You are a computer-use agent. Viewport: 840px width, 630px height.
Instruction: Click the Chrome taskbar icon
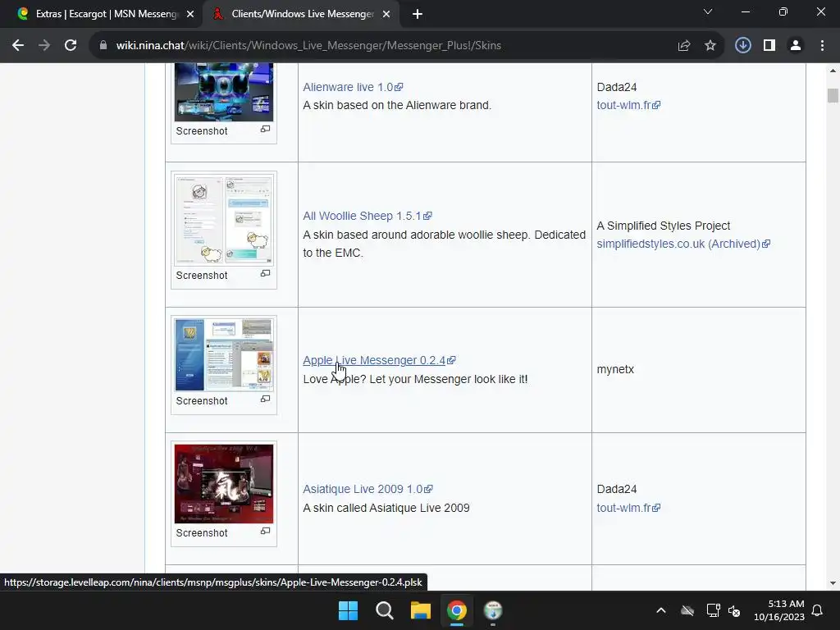coord(456,610)
